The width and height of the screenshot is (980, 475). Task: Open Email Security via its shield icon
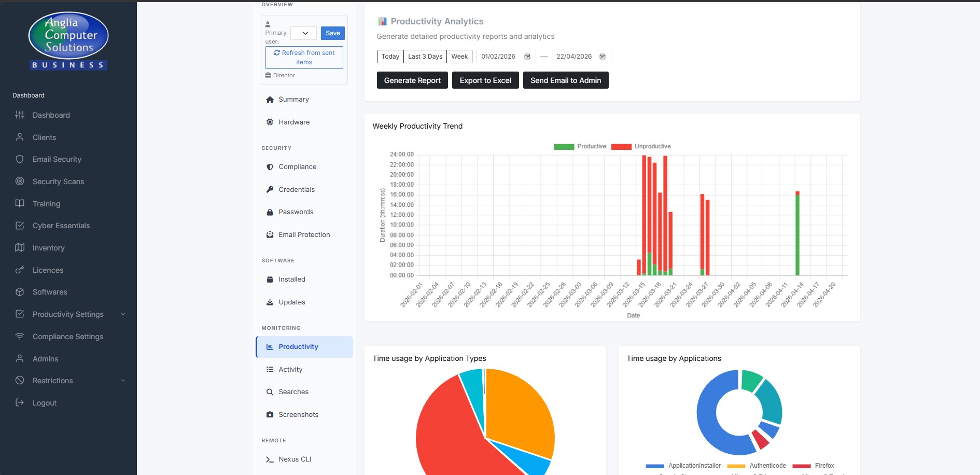point(20,159)
